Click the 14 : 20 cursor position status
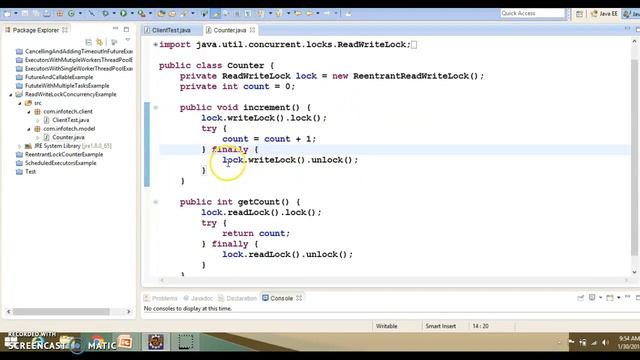The image size is (640, 360). 480,326
